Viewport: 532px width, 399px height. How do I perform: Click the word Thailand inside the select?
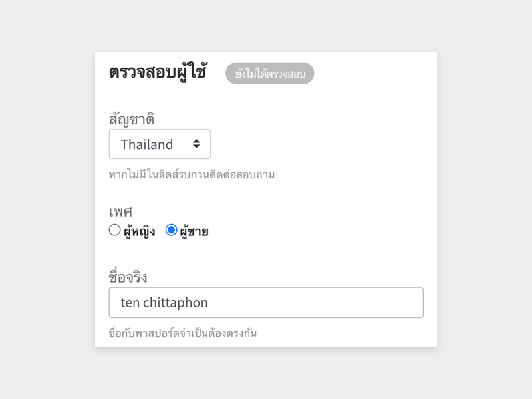(x=147, y=144)
